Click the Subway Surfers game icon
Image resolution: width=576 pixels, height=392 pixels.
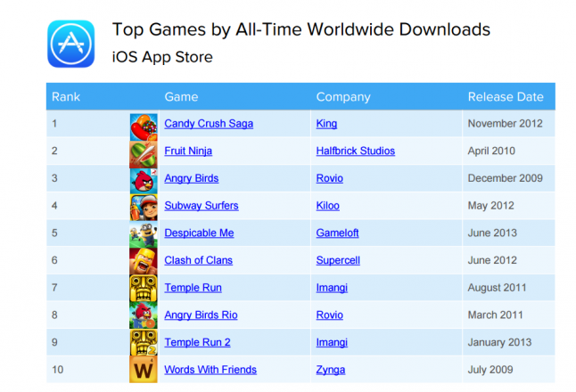(144, 207)
